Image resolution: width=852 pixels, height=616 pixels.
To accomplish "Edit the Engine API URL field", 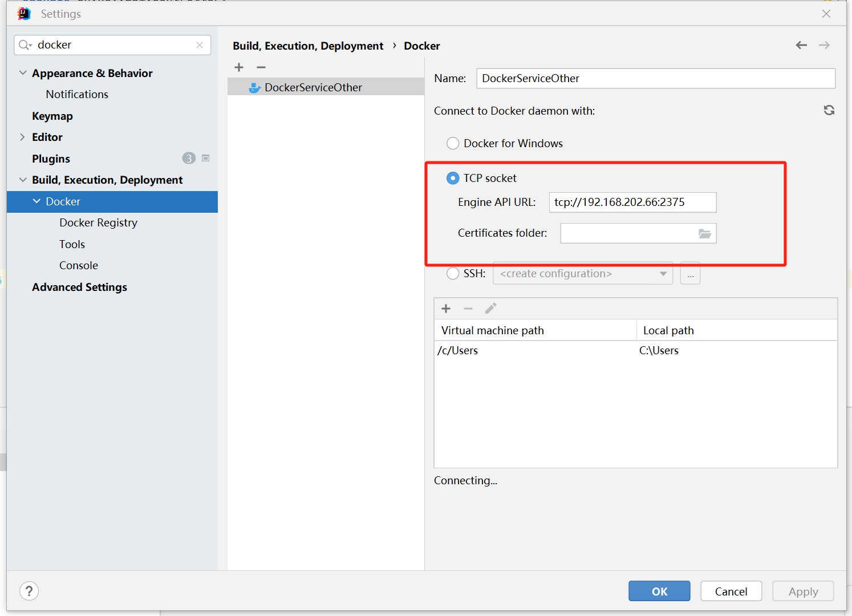I will point(632,202).
